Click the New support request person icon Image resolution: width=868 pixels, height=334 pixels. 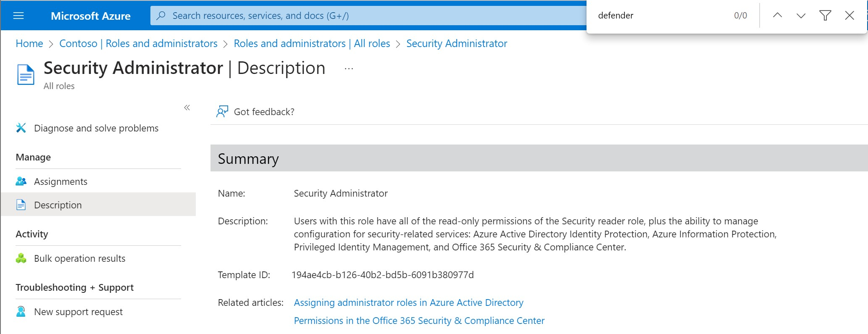pos(21,311)
